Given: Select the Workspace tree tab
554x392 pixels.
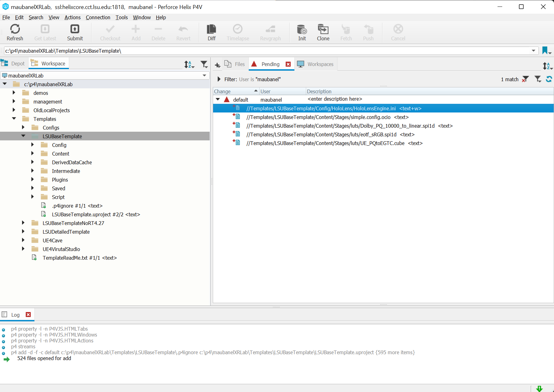Looking at the screenshot, I should (48, 64).
